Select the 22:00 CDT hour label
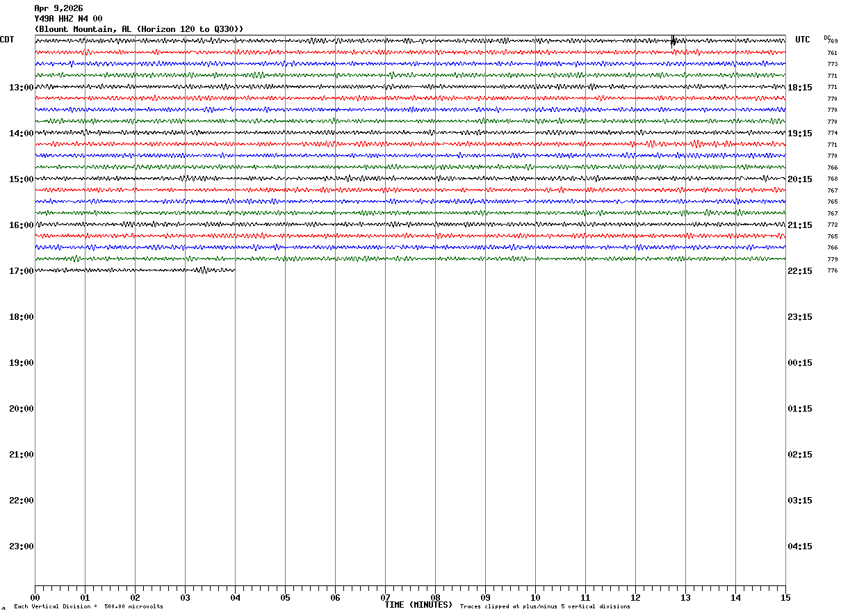The width and height of the screenshot is (841, 616). [21, 501]
